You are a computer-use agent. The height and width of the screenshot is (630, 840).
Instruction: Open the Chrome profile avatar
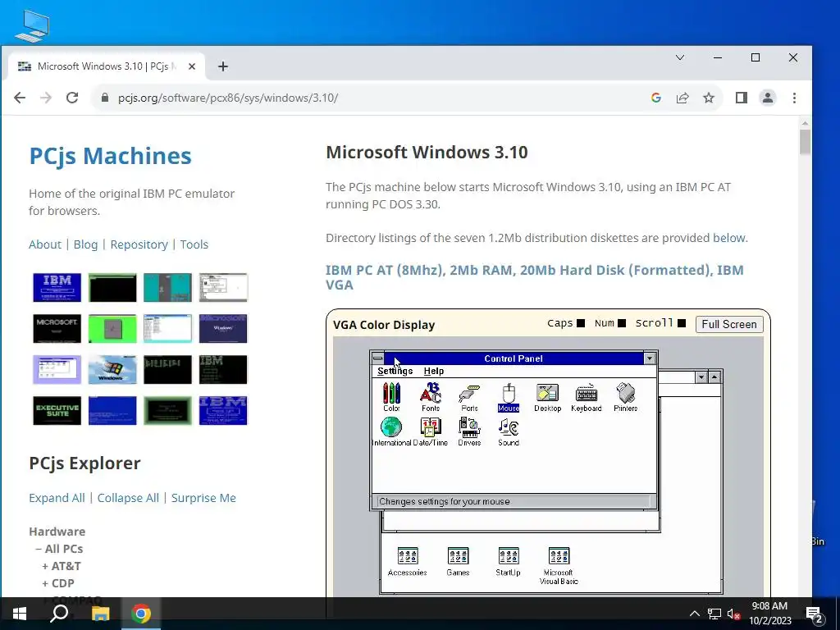pyautogui.click(x=768, y=98)
